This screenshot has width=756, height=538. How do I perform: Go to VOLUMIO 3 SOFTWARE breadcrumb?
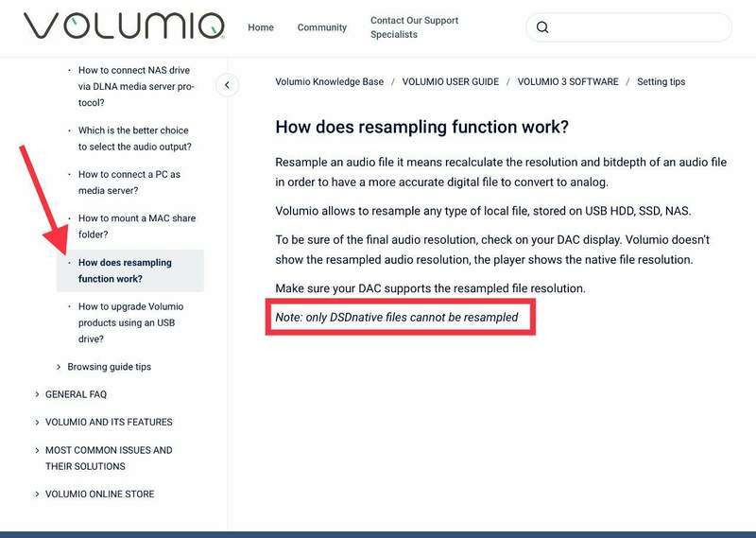[x=567, y=82]
